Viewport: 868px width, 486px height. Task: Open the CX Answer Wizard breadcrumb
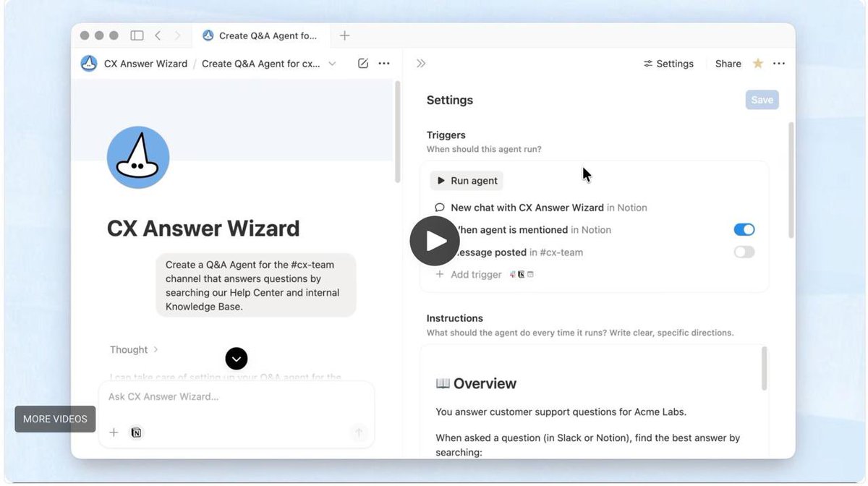point(145,64)
